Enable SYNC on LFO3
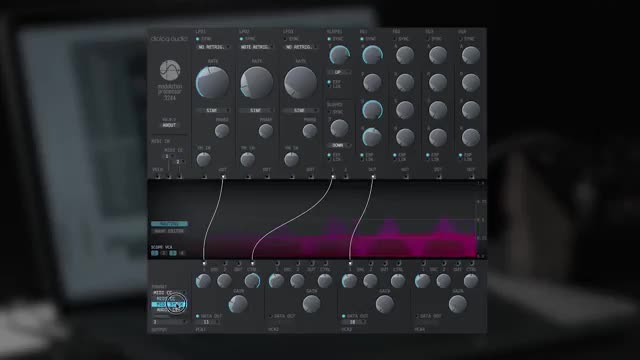The width and height of the screenshot is (640, 360). pos(285,39)
